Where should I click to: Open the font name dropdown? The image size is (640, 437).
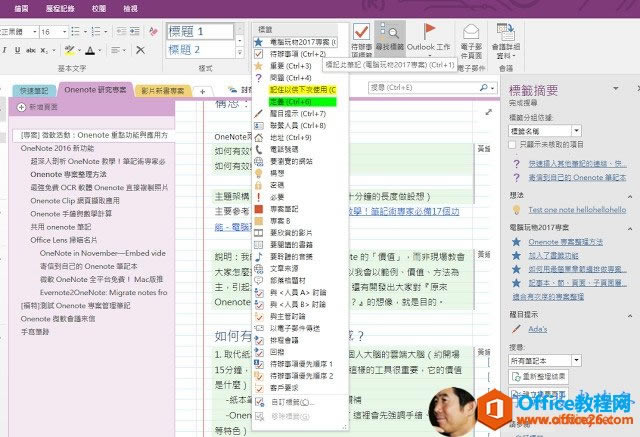(35, 31)
